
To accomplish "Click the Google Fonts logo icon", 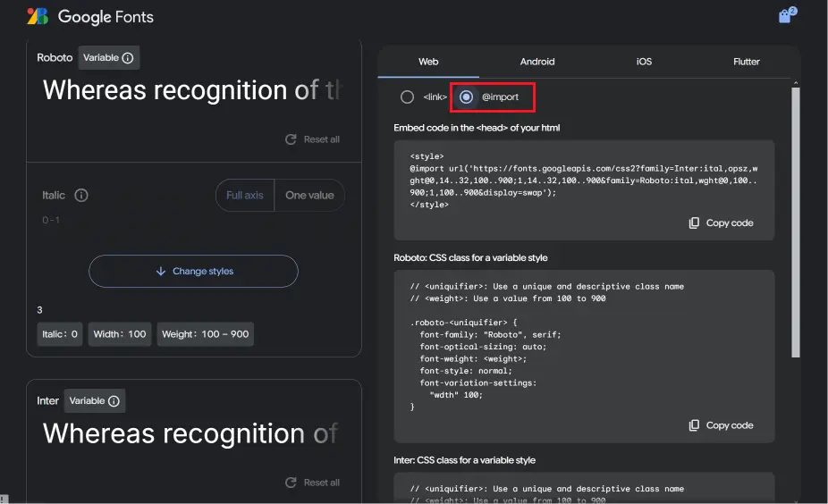I will point(38,16).
